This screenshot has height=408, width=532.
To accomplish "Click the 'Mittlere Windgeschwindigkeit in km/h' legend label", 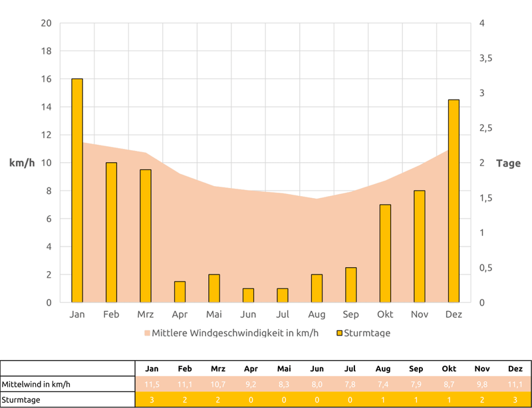I will 235,333.
